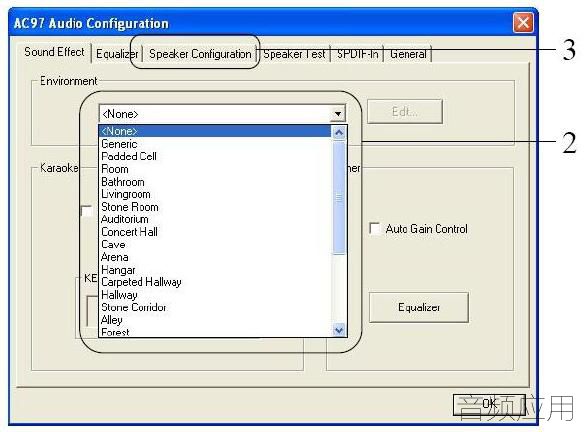Pick Auditorium from the list
The height and width of the screenshot is (432, 586).
tap(215, 219)
